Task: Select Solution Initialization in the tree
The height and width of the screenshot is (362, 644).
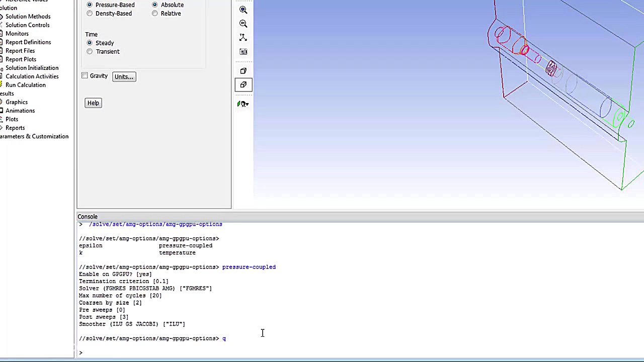Action: [32, 68]
